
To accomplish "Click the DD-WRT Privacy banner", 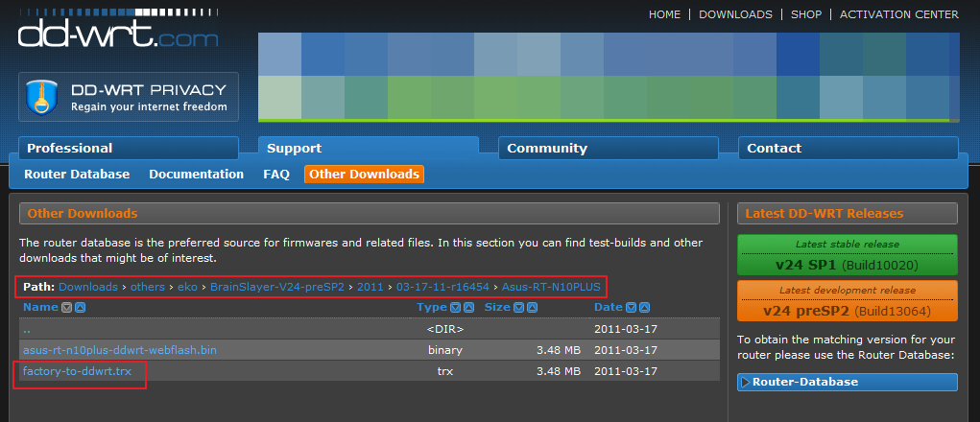I will click(128, 97).
